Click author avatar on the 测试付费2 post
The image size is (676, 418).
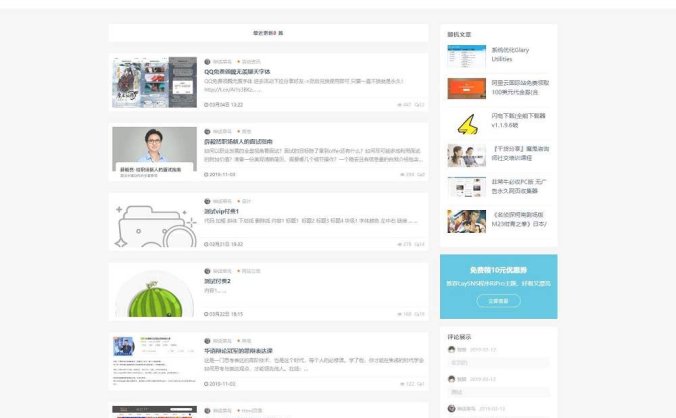(207, 271)
